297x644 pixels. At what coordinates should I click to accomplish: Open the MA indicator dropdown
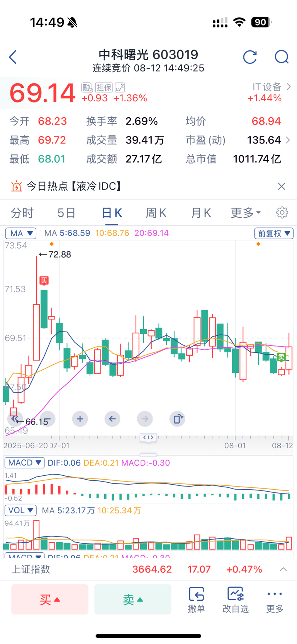(21, 233)
